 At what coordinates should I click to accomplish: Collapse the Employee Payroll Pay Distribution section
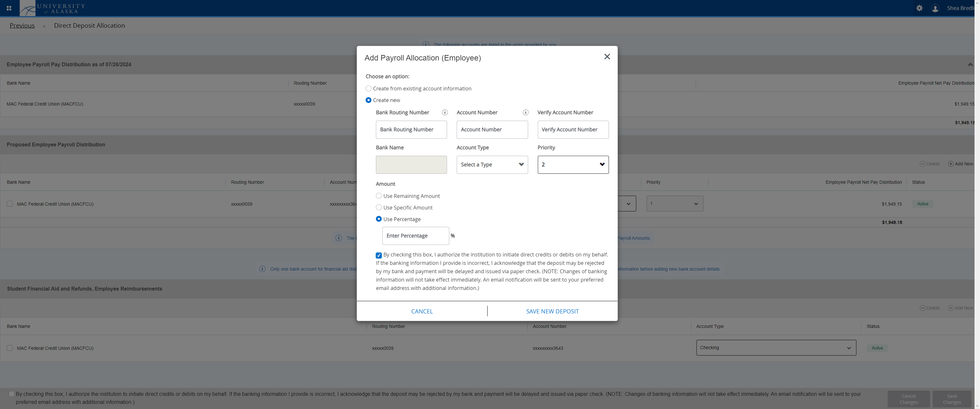pyautogui.click(x=970, y=64)
